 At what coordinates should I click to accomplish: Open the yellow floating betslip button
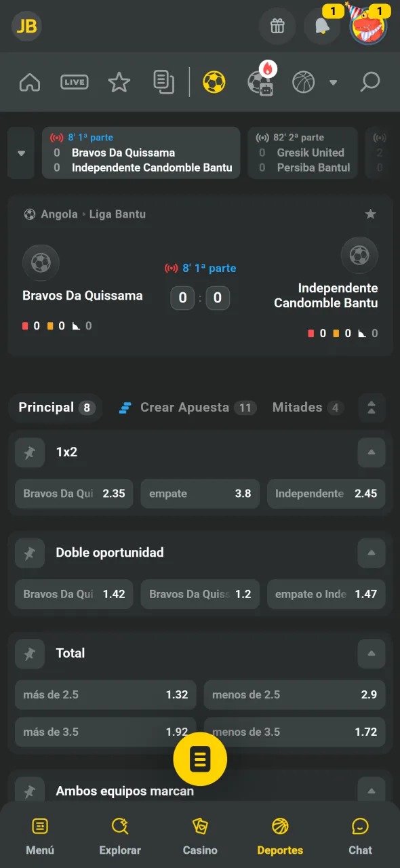pyautogui.click(x=200, y=759)
